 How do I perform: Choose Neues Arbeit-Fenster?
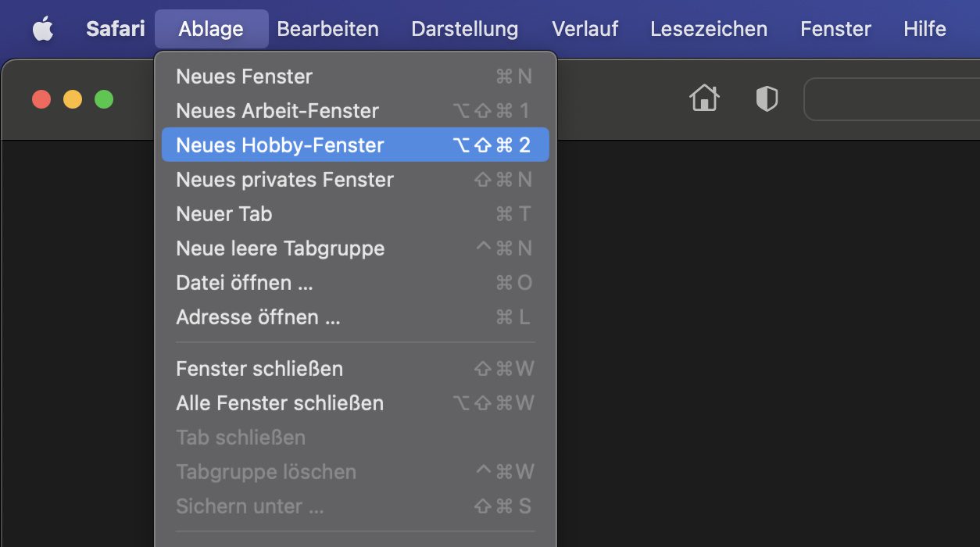point(356,111)
